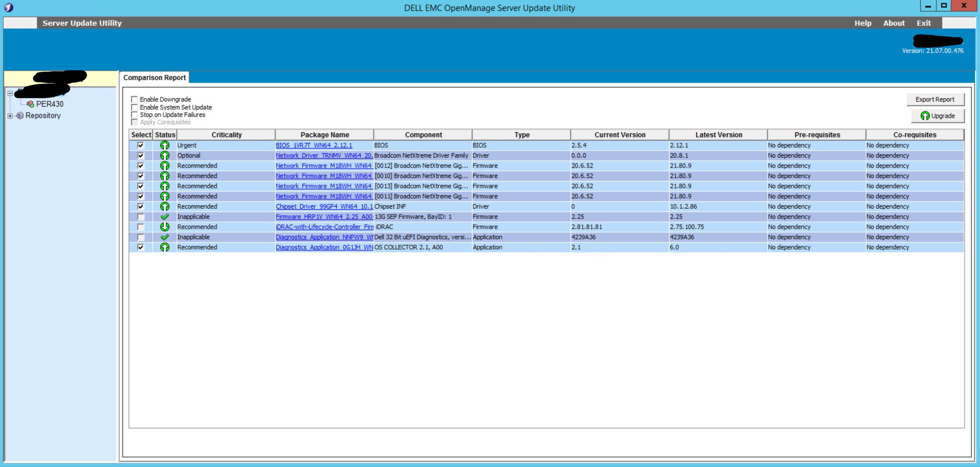Image resolution: width=980 pixels, height=467 pixels.
Task: Click the Current Version column header
Action: click(x=620, y=135)
